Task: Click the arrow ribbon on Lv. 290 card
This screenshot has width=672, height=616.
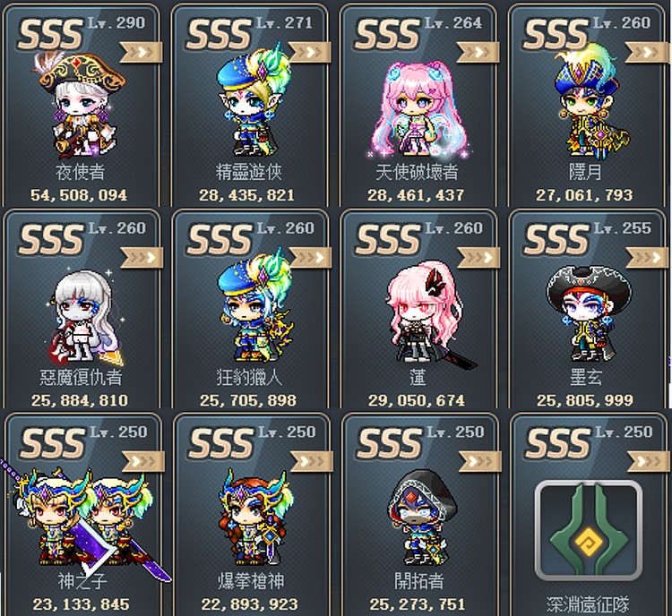Action: click(x=142, y=52)
